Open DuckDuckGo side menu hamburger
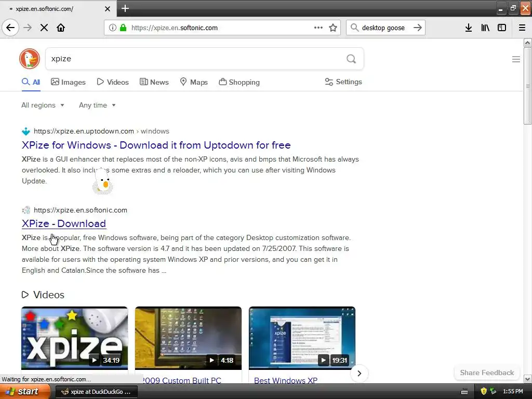This screenshot has width=532, height=399. click(516, 59)
